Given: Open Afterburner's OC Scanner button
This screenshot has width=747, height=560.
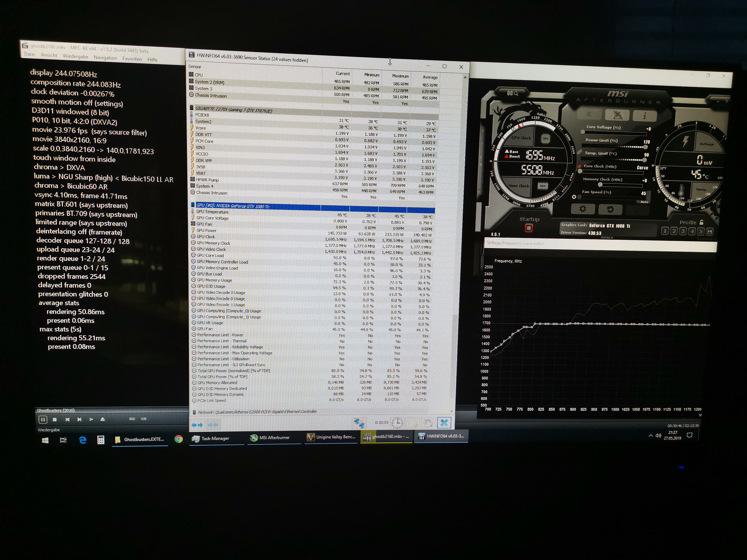Looking at the screenshot, I should click(x=512, y=93).
